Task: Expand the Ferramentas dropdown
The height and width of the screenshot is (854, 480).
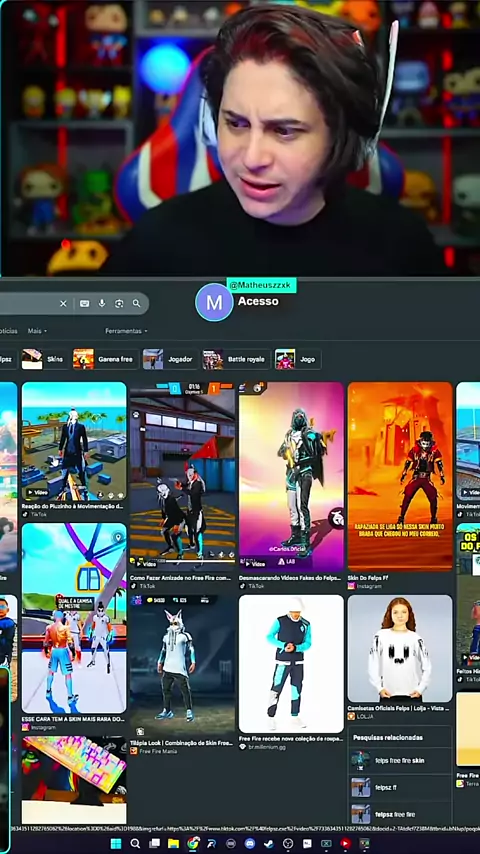Action: pos(126,331)
